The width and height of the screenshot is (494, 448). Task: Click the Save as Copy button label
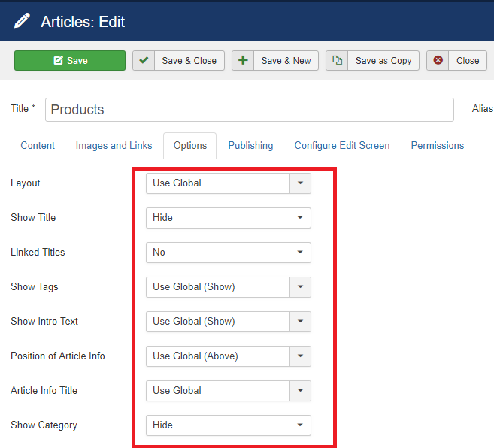pos(383,61)
